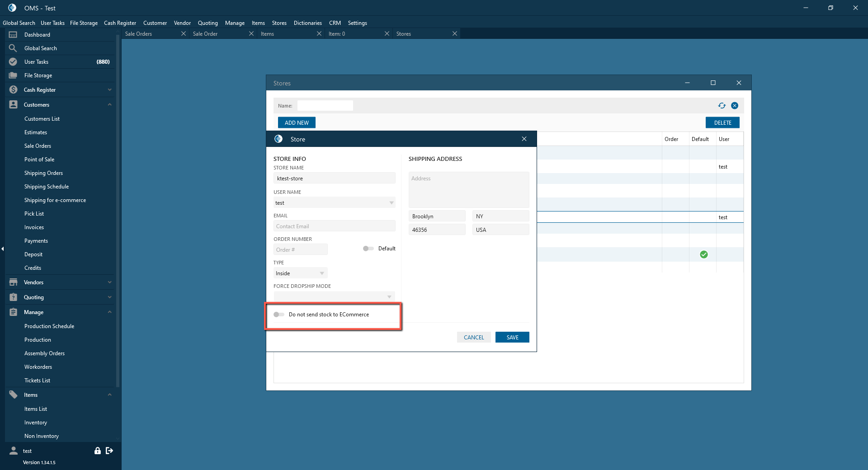Open the Settings menu
Screen dimensions: 868x470
click(358, 23)
